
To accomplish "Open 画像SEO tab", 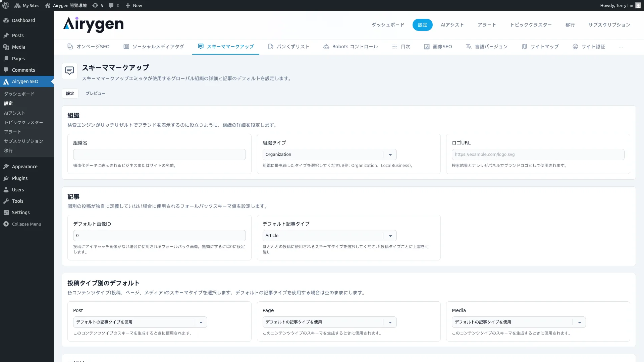I will point(438,47).
